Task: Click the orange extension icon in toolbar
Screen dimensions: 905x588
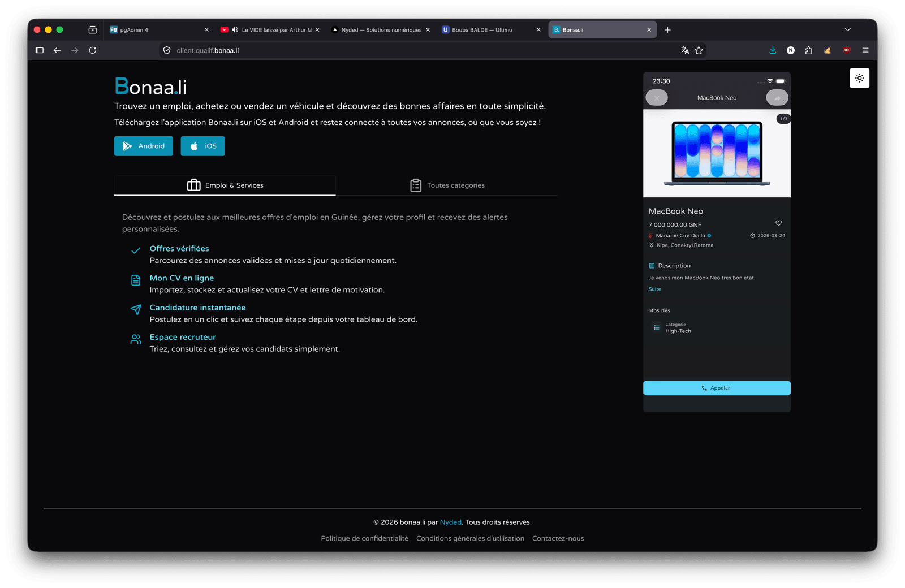Action: [x=828, y=50]
